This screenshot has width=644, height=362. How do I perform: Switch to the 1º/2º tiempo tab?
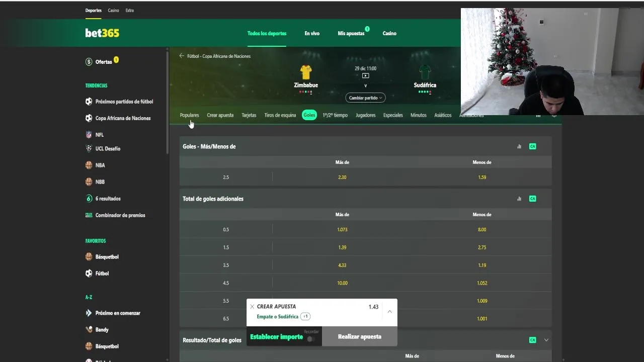click(x=335, y=115)
